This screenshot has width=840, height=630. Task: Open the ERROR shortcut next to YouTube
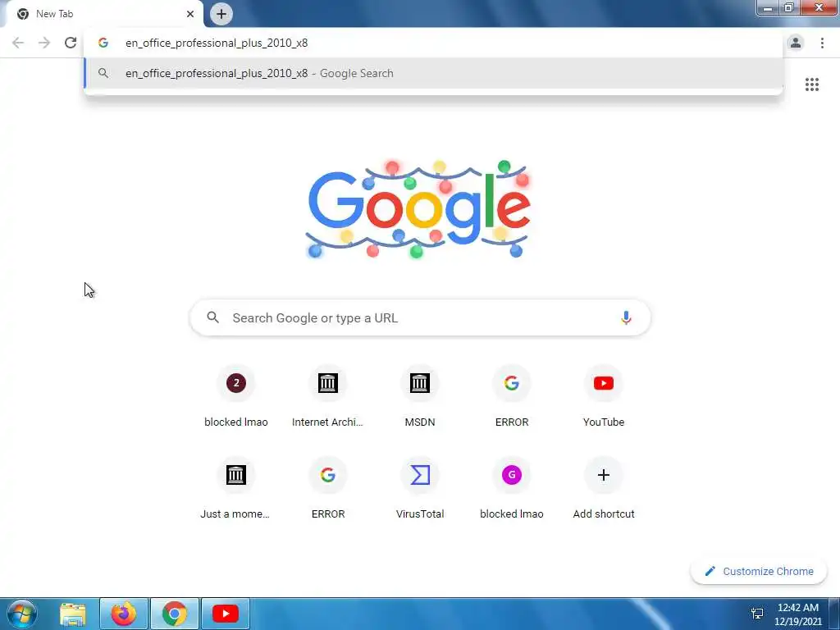click(x=512, y=396)
